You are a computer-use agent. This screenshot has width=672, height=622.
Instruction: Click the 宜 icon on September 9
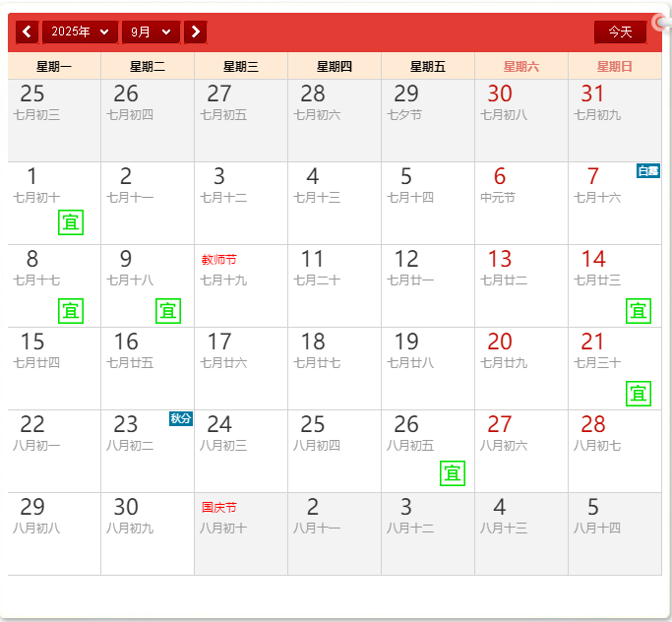pos(168,311)
